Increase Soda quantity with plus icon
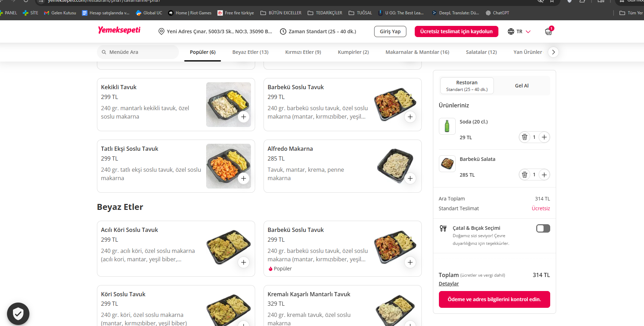Image resolution: width=644 pixels, height=326 pixels. (544, 137)
